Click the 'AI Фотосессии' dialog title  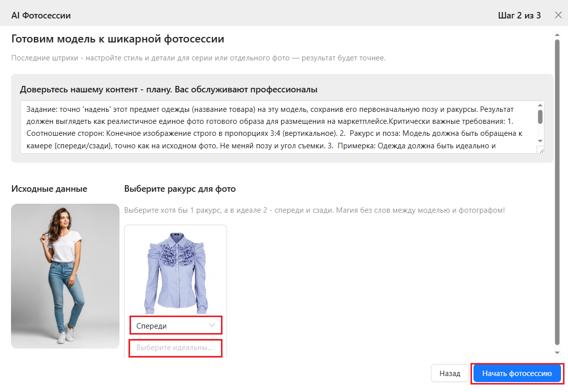[x=41, y=15]
